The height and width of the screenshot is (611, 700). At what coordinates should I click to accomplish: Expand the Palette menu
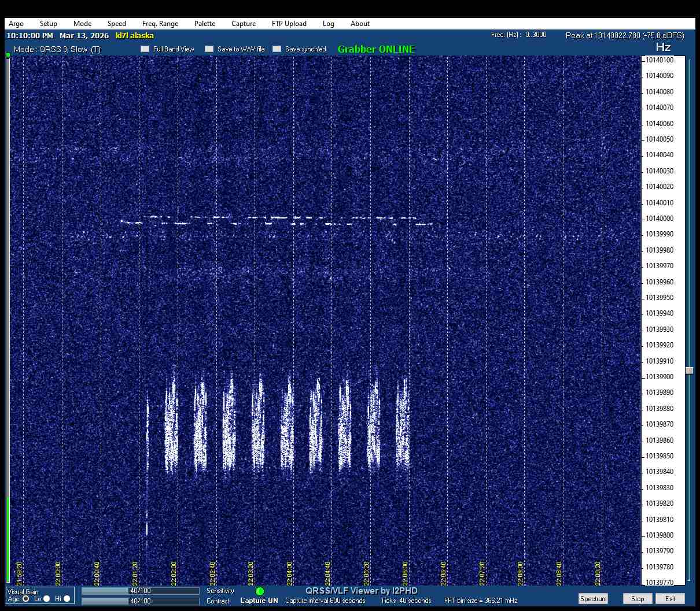coord(205,24)
